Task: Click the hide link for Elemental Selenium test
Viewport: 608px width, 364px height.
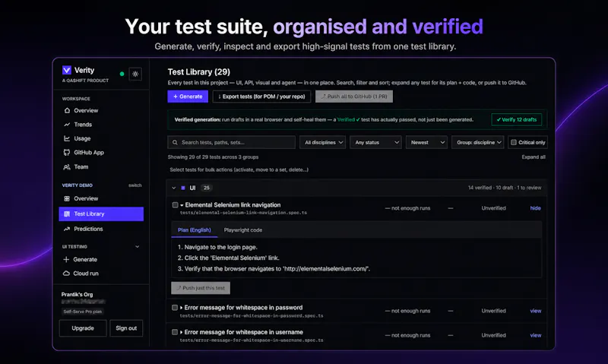Action: (x=536, y=208)
